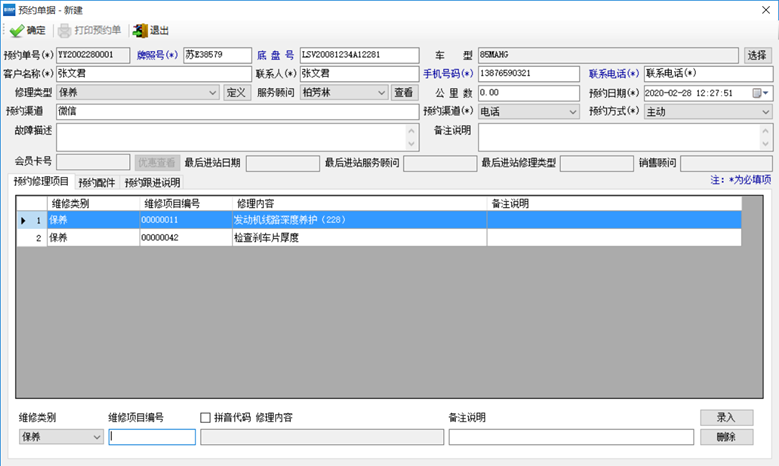Click the 打印预约单 print icon
This screenshot has height=466, width=779.
(65, 31)
